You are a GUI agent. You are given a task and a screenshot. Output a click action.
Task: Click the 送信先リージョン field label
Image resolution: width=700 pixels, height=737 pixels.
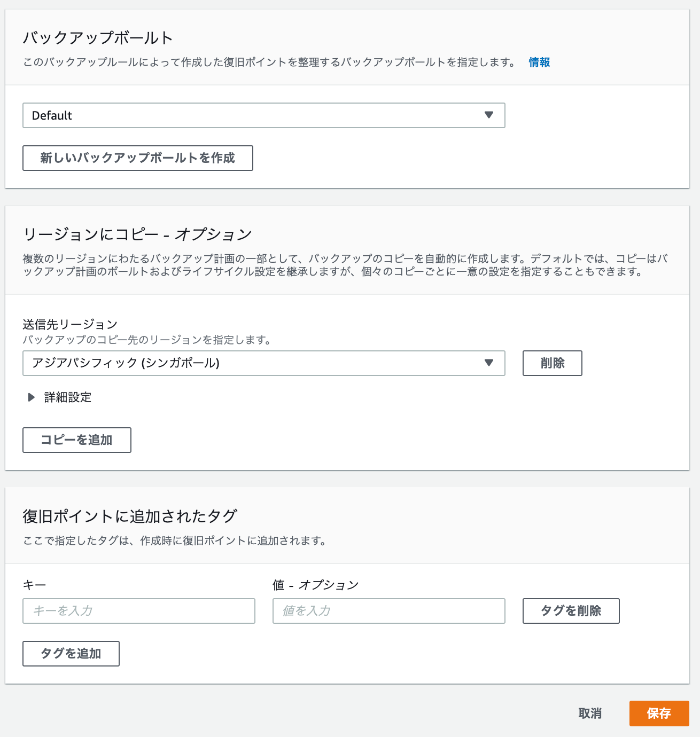[70, 324]
